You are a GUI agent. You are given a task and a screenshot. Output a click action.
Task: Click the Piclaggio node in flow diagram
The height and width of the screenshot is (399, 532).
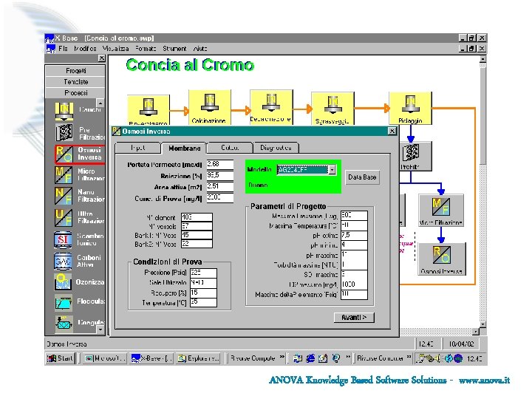pos(411,108)
